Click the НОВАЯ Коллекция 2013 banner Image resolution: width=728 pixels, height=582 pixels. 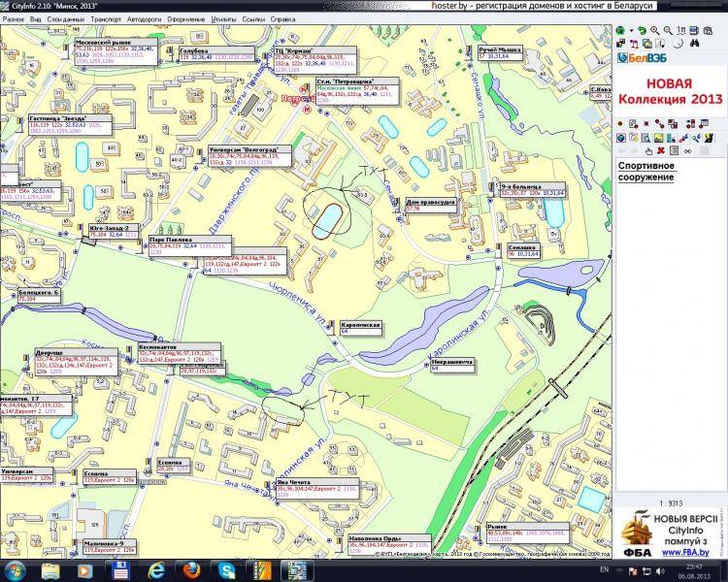(x=671, y=92)
